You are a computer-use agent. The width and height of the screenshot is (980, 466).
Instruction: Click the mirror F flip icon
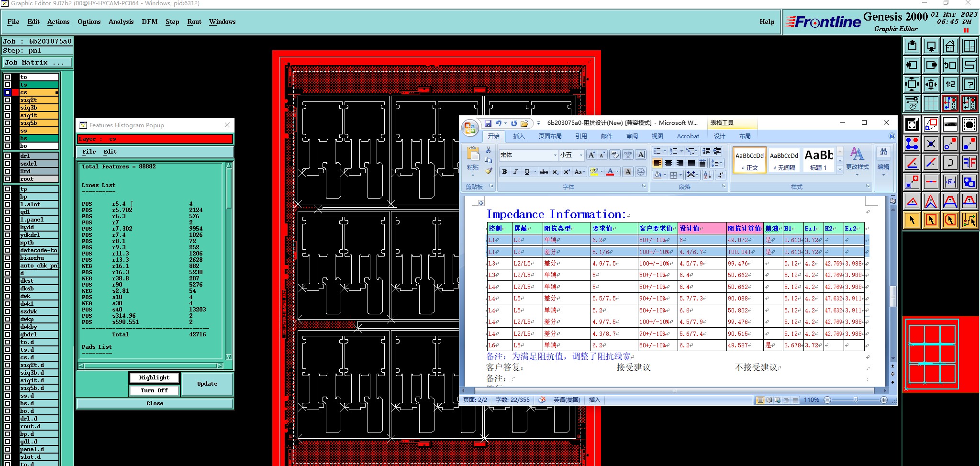click(969, 163)
